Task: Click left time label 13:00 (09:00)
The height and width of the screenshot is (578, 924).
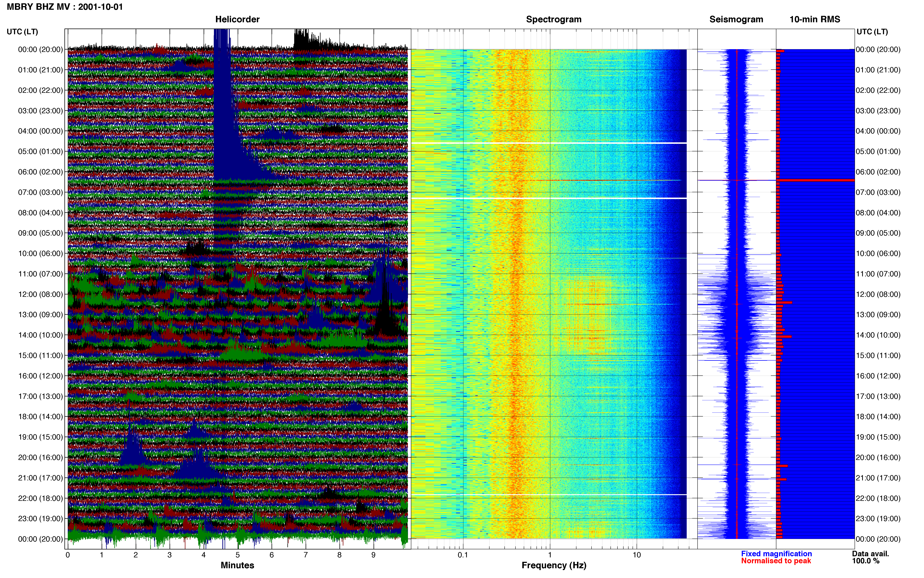Action: click(x=41, y=315)
